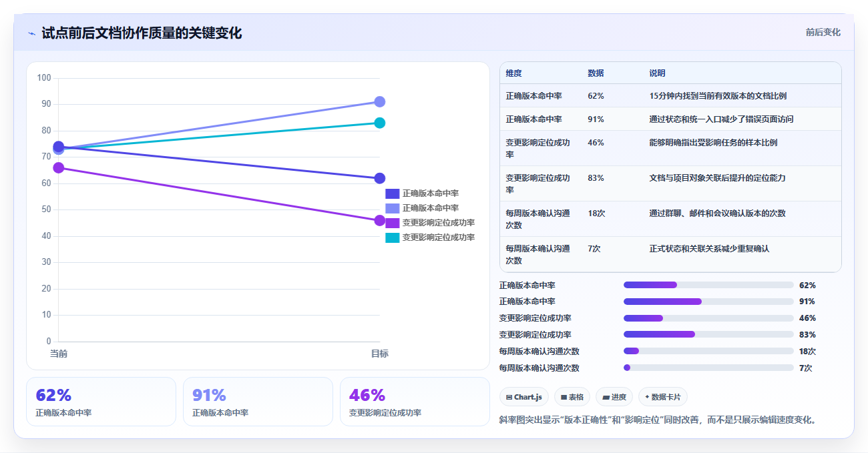Click the 62% progress bar for 正确版本命中率
The height and width of the screenshot is (453, 868).
(x=708, y=285)
